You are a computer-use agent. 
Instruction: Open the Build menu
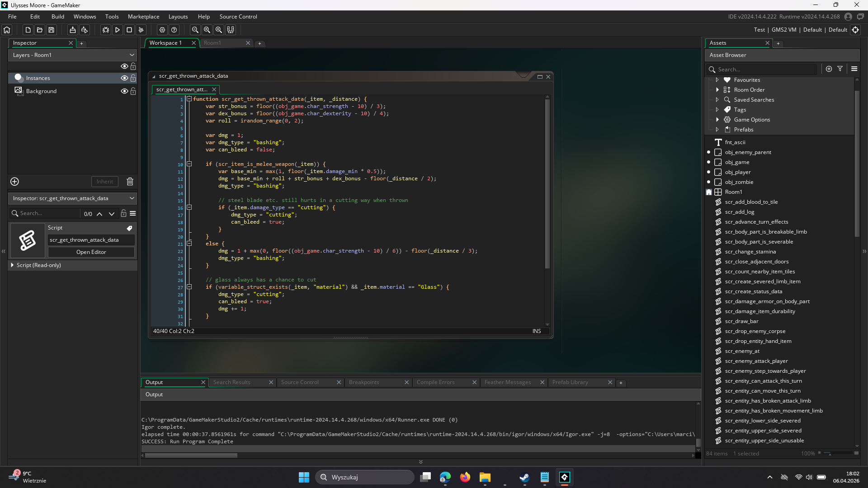click(58, 17)
